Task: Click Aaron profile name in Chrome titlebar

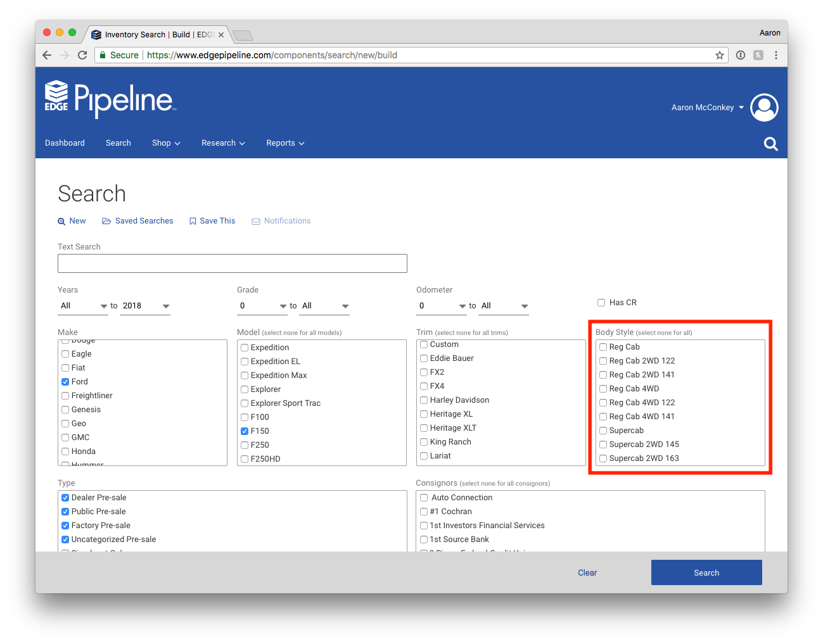Action: click(x=770, y=33)
